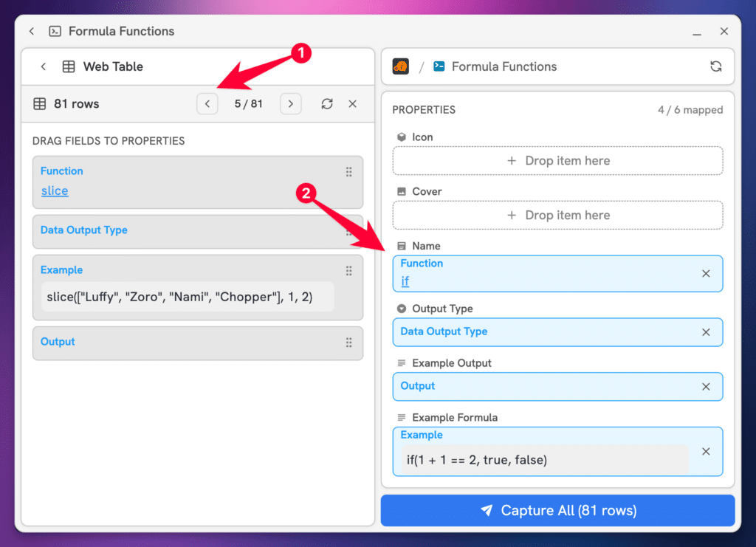The width and height of the screenshot is (756, 547).
Task: Open the slice function link
Action: [55, 191]
